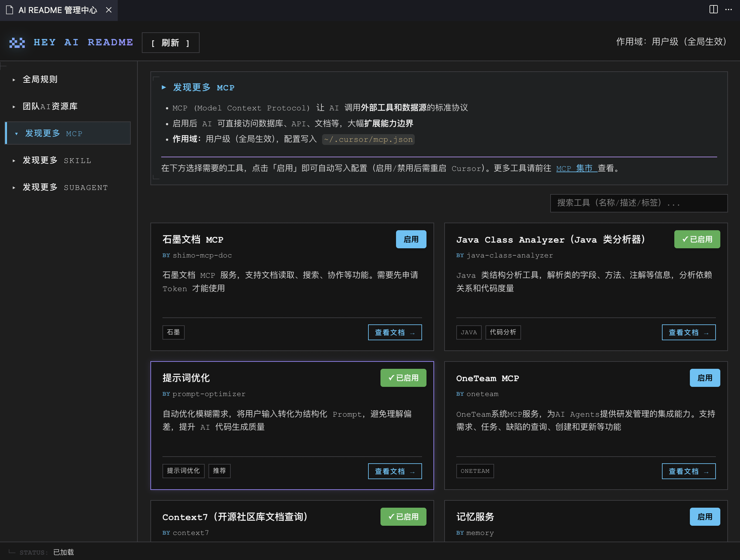Screen dimensions: 740x560
Task: Collapse the 发现更多 MCP sidebar arrow
Action: click(x=17, y=134)
